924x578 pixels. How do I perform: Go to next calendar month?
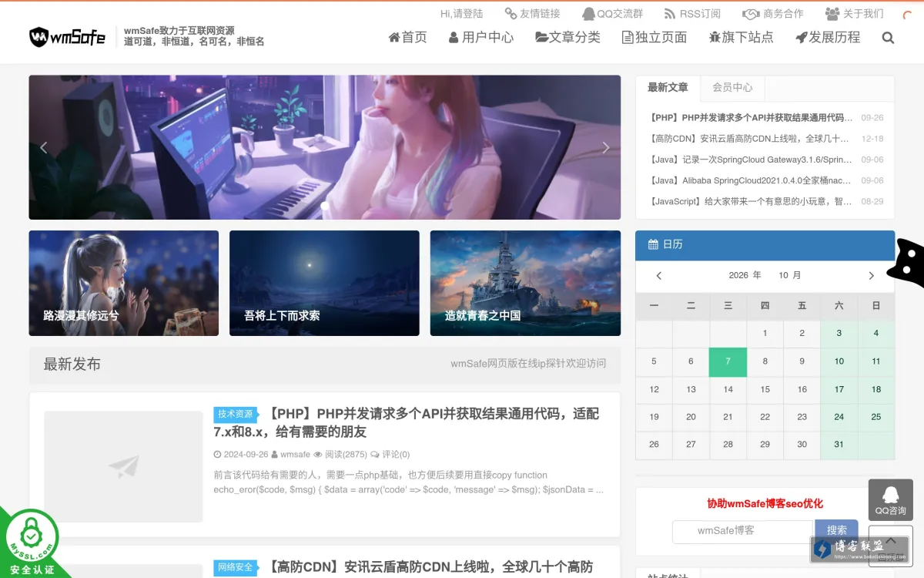tap(871, 275)
